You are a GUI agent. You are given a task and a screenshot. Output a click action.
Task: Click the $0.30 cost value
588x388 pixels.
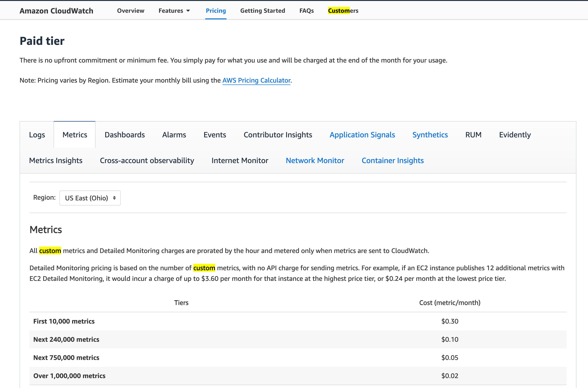[x=450, y=321]
